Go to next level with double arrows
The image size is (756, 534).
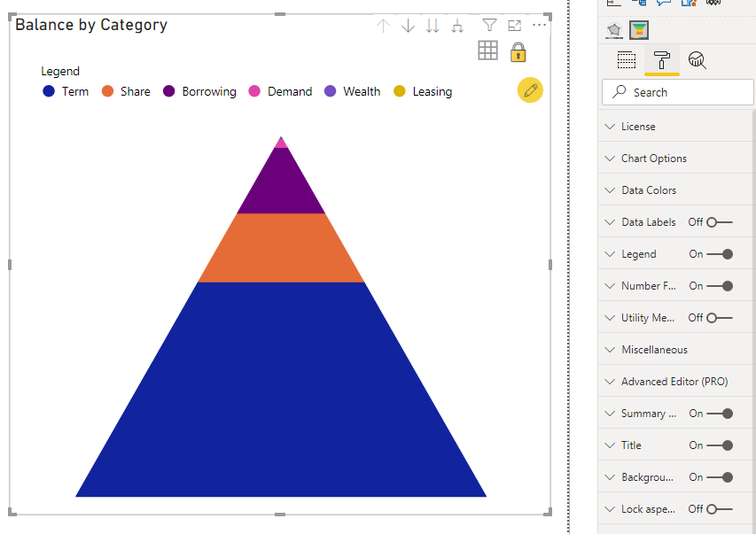(433, 26)
